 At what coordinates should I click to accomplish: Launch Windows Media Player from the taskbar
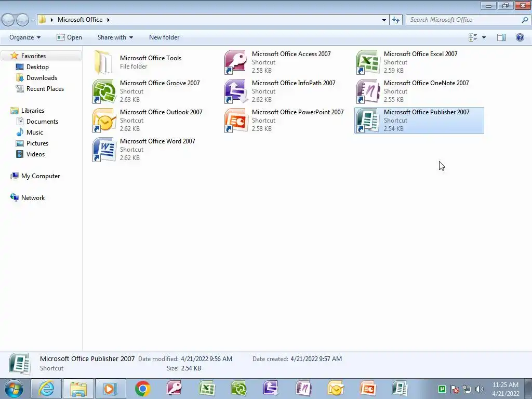coord(110,389)
